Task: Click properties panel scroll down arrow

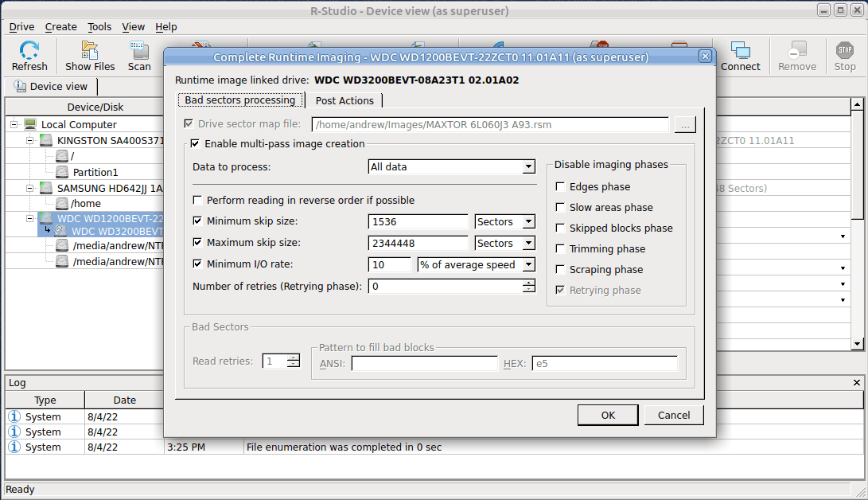Action: pos(857,344)
